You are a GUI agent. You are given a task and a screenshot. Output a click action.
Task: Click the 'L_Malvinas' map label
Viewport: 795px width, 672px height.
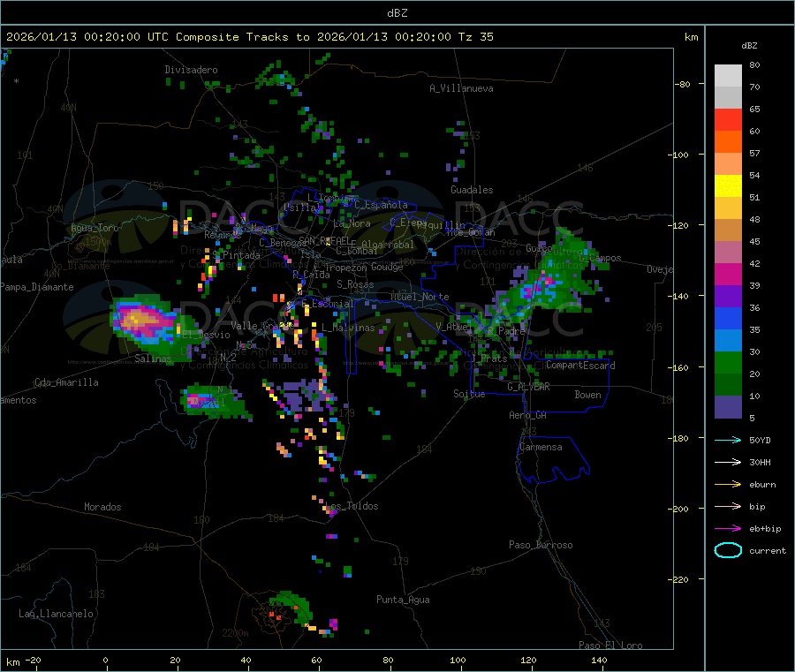348,328
